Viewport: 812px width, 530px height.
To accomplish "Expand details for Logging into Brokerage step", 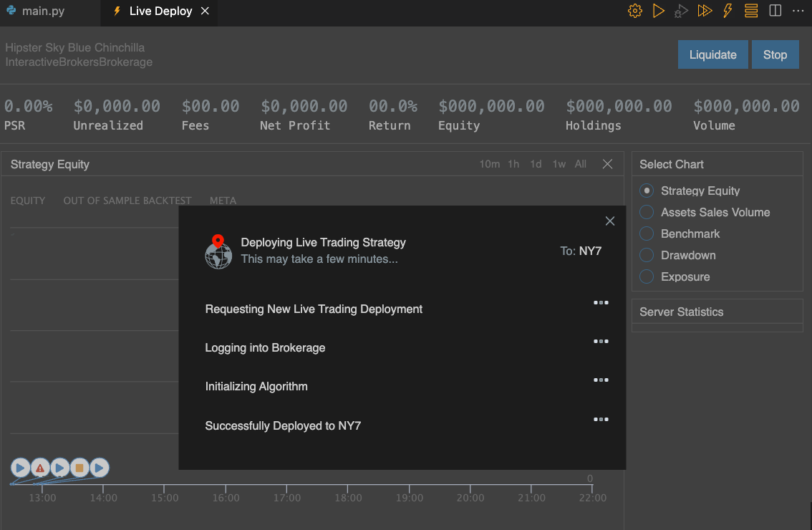I will point(601,341).
